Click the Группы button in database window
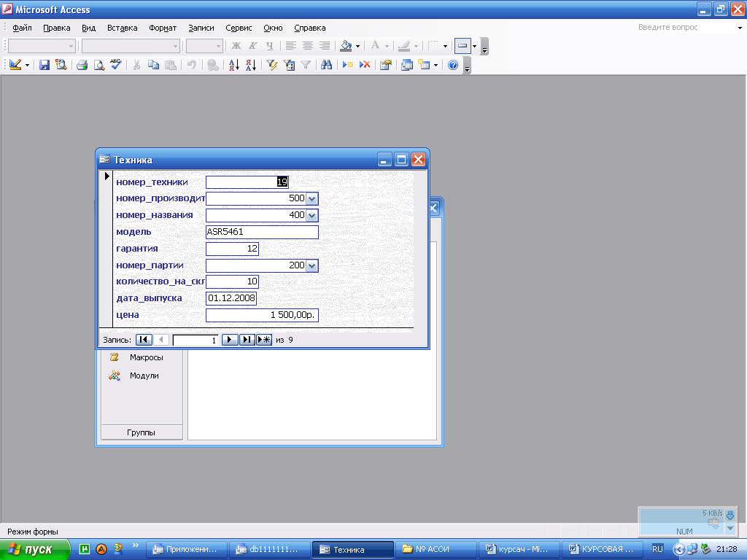Image resolution: width=747 pixels, height=560 pixels. pyautogui.click(x=142, y=432)
